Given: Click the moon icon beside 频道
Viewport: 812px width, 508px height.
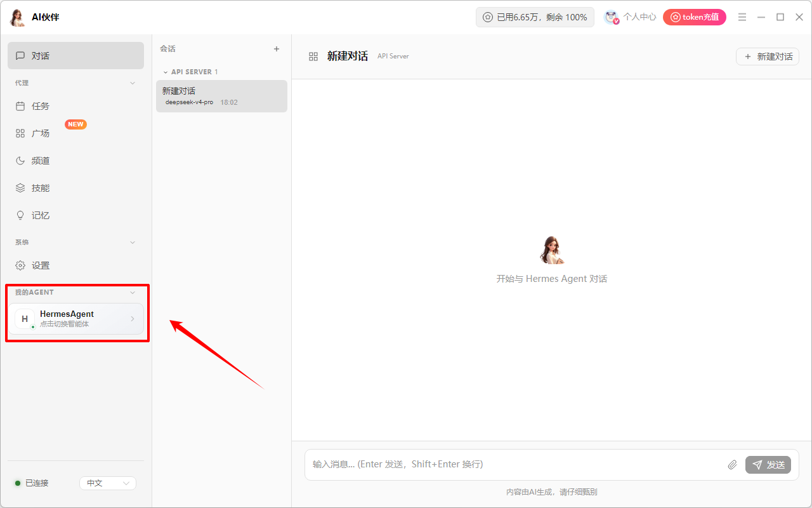Looking at the screenshot, I should pyautogui.click(x=20, y=161).
